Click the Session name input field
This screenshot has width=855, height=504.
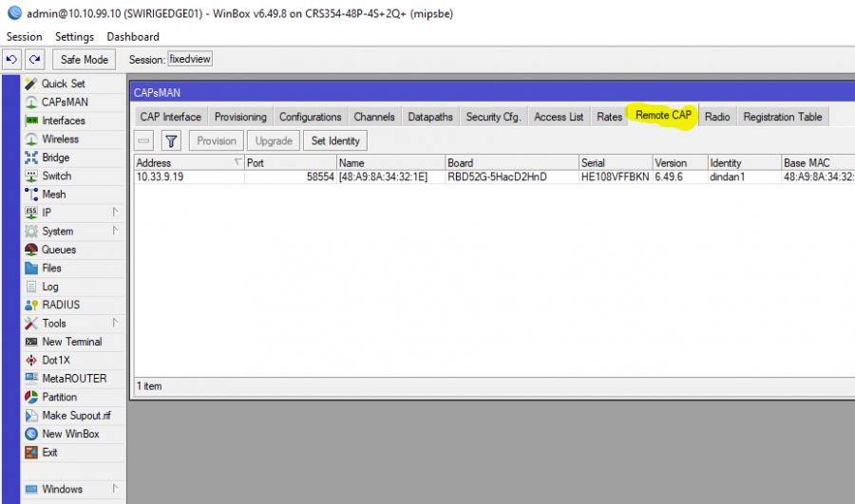[x=190, y=59]
